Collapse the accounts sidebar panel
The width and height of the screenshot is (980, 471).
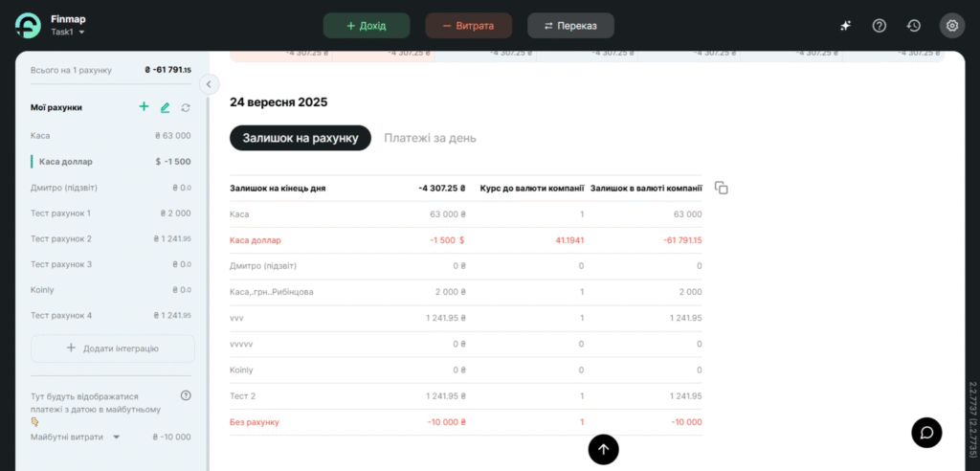click(209, 84)
